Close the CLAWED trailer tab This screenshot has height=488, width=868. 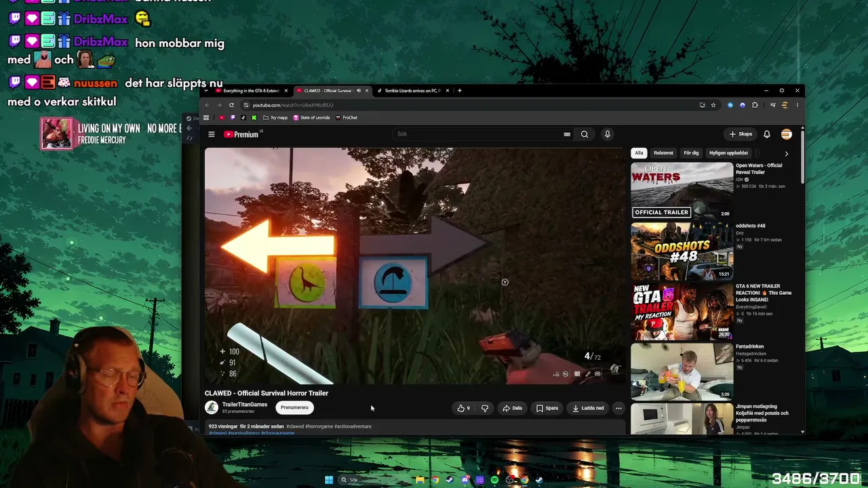point(367,91)
